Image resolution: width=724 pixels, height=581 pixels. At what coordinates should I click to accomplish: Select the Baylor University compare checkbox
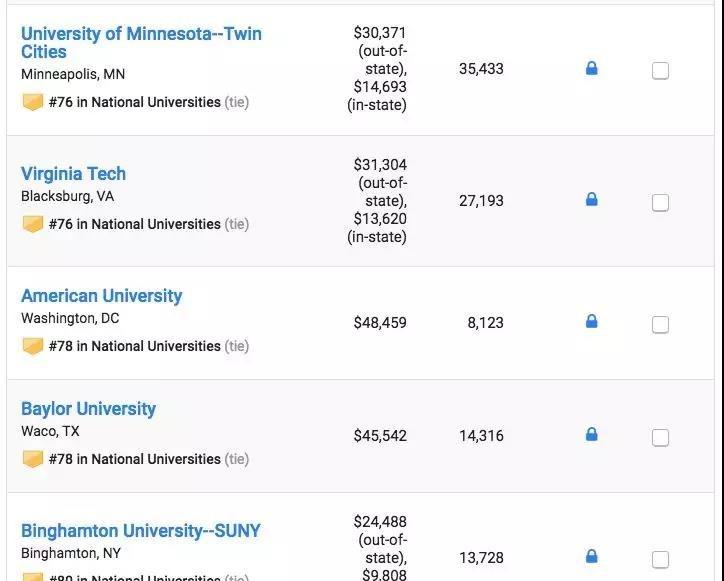tap(660, 438)
